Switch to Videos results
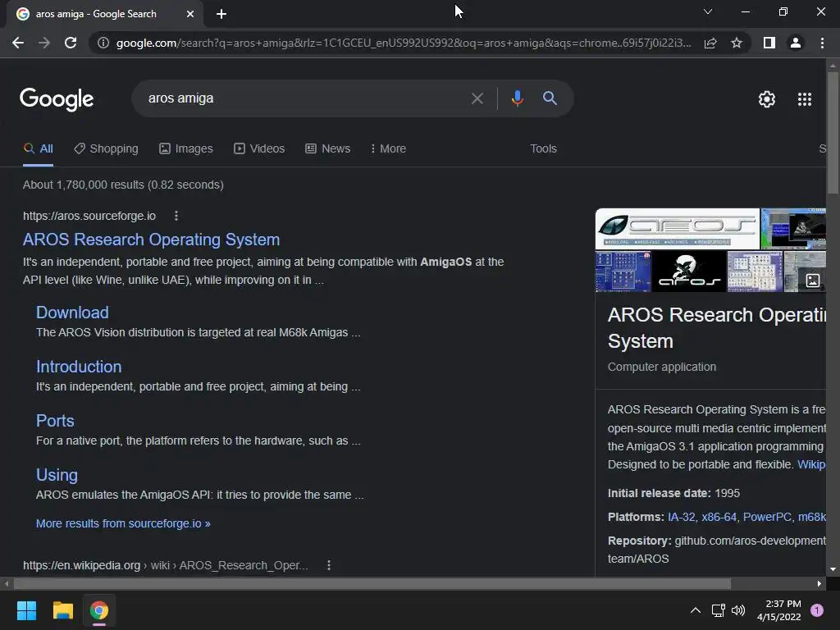The height and width of the screenshot is (630, 840). pos(259,149)
